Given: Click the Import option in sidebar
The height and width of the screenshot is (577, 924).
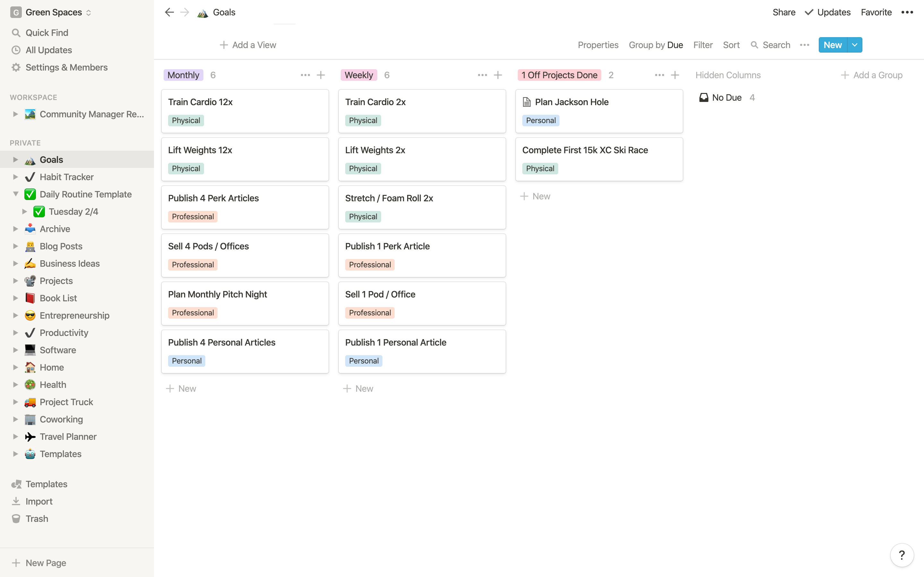Looking at the screenshot, I should pos(38,501).
